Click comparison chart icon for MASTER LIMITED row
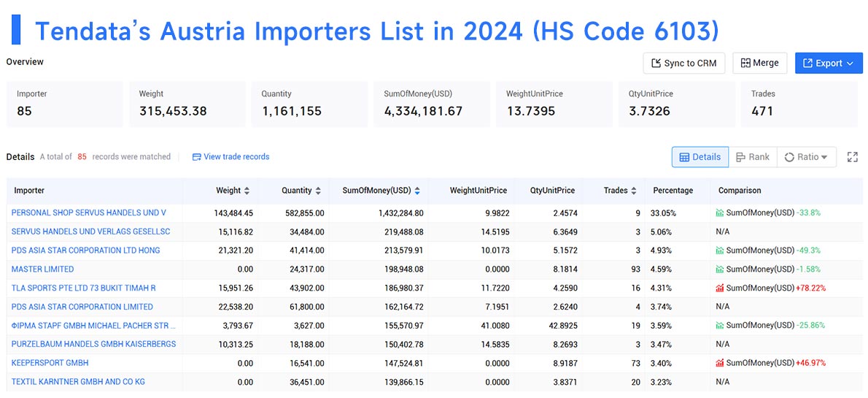Image resolution: width=868 pixels, height=398 pixels. pyautogui.click(x=720, y=269)
